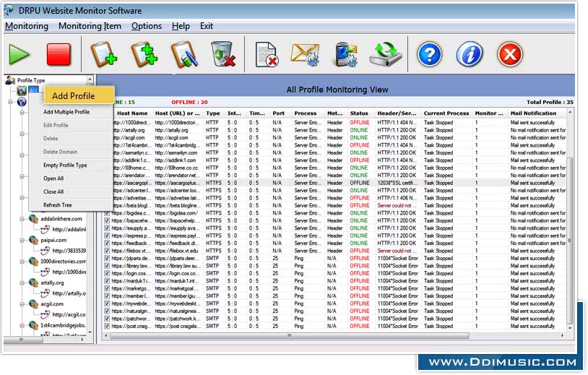Select Refresh Tree in context menu
Screen dimensions: 588x375
[x=57, y=205]
